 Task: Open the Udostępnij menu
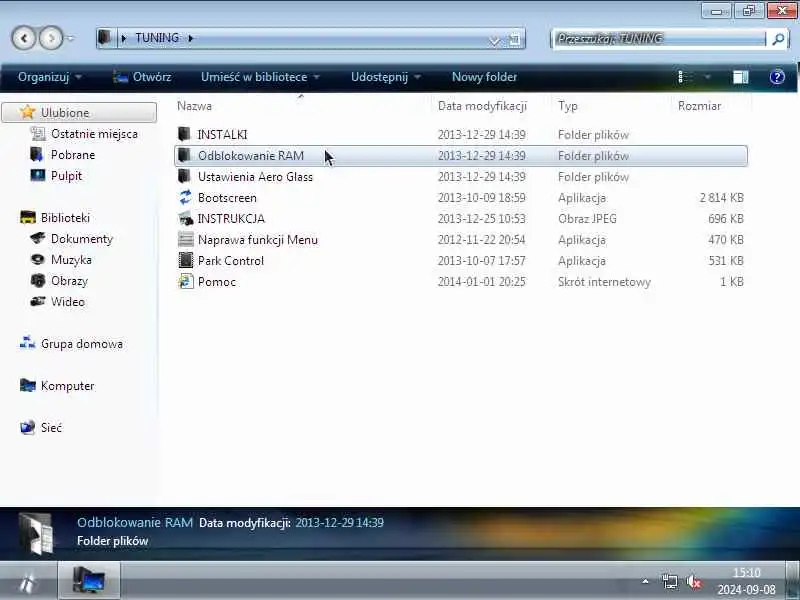(386, 77)
